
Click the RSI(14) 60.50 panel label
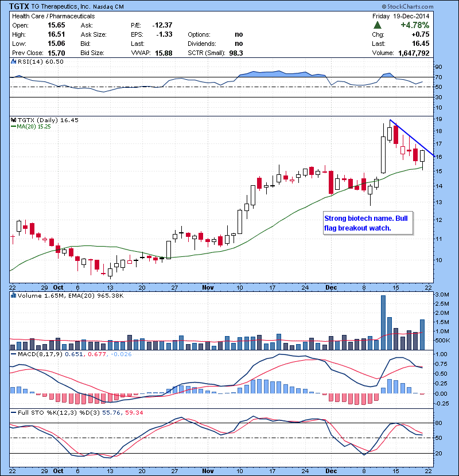pos(40,61)
